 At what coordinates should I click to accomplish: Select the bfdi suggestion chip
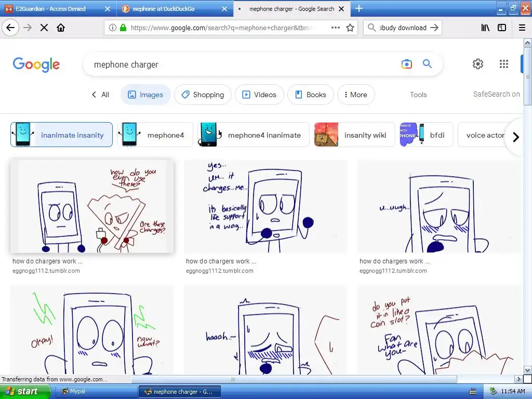pyautogui.click(x=426, y=135)
